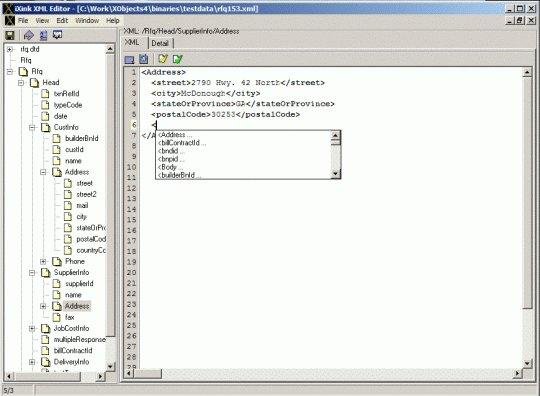Expand the JobCostInfo tree node

click(x=32, y=329)
